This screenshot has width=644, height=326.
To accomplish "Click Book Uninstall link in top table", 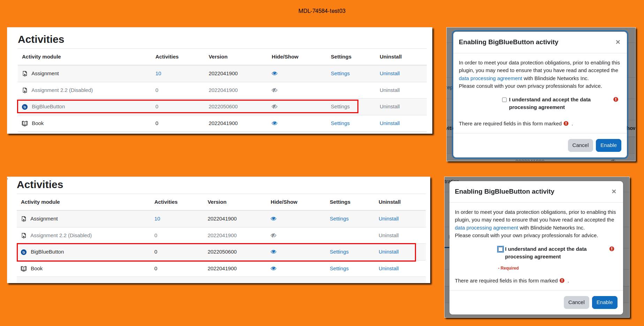I will tap(389, 123).
